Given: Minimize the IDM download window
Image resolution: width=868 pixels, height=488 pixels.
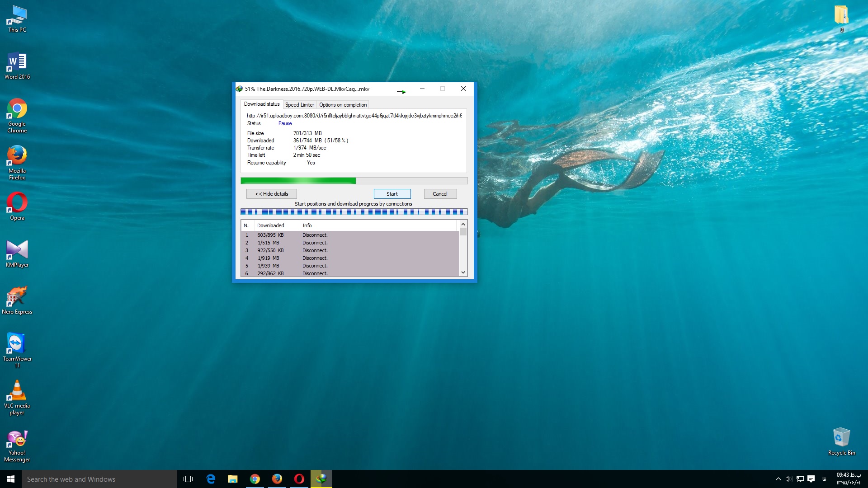Looking at the screenshot, I should click(x=422, y=89).
